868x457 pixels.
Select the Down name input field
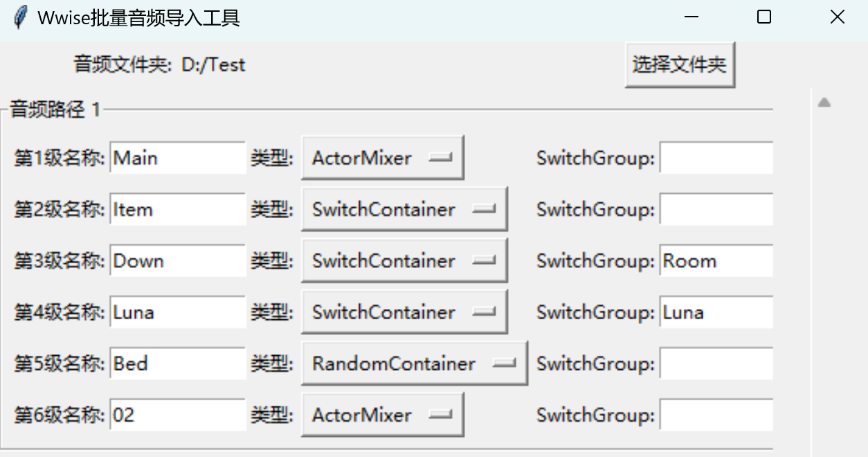pos(177,260)
